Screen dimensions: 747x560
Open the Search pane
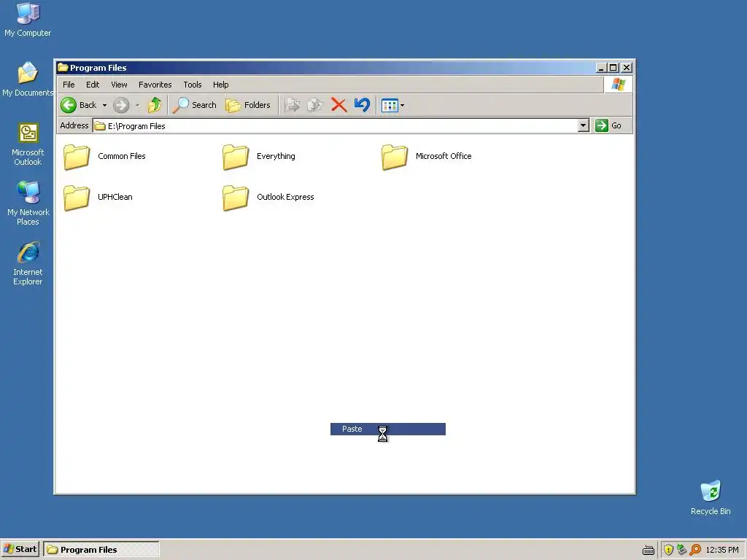pyautogui.click(x=194, y=105)
